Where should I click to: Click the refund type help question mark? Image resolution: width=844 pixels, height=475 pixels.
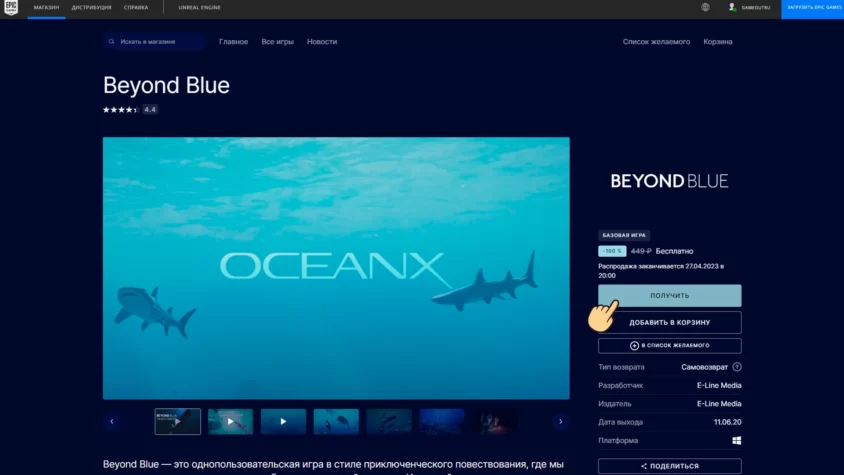tap(737, 367)
